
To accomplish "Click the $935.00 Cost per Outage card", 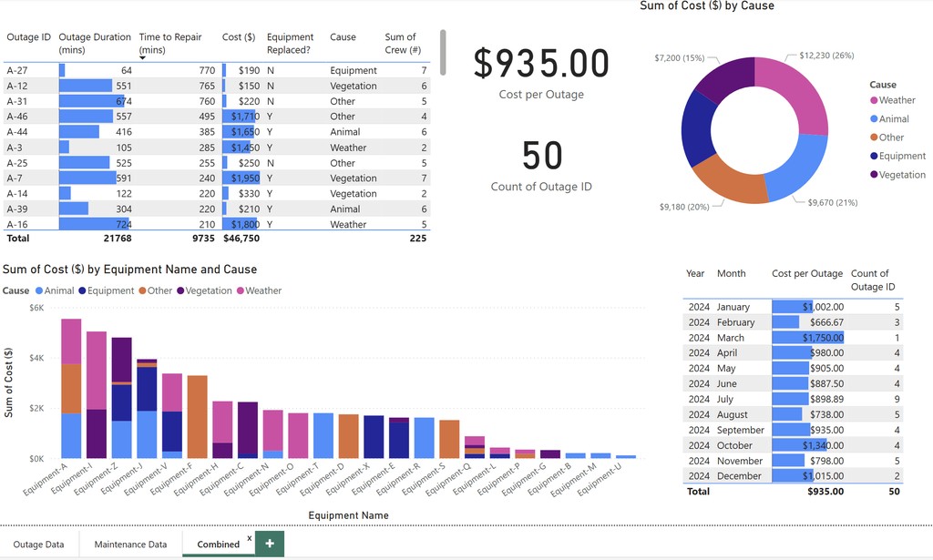I will pos(541,73).
